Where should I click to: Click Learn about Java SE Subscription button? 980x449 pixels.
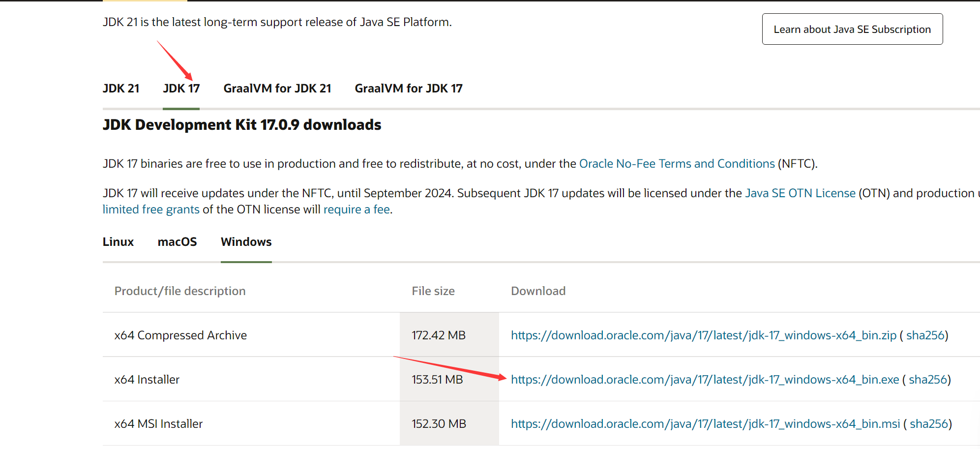852,29
